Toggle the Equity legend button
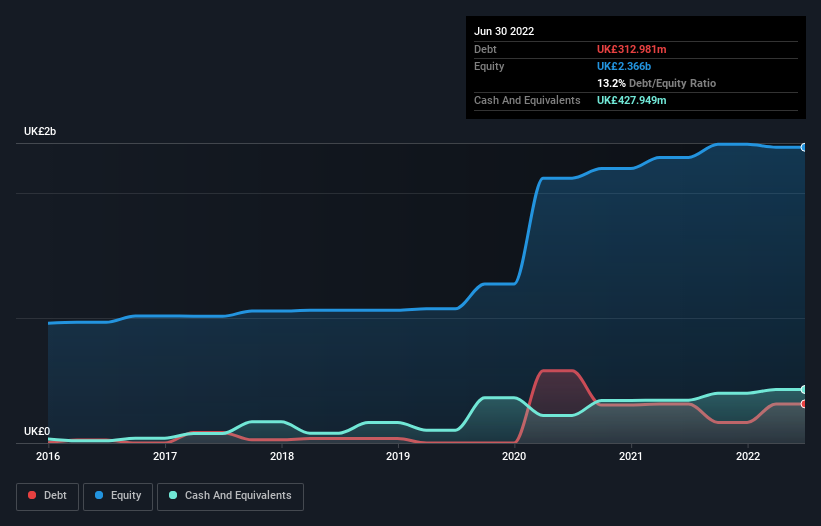 coord(118,496)
